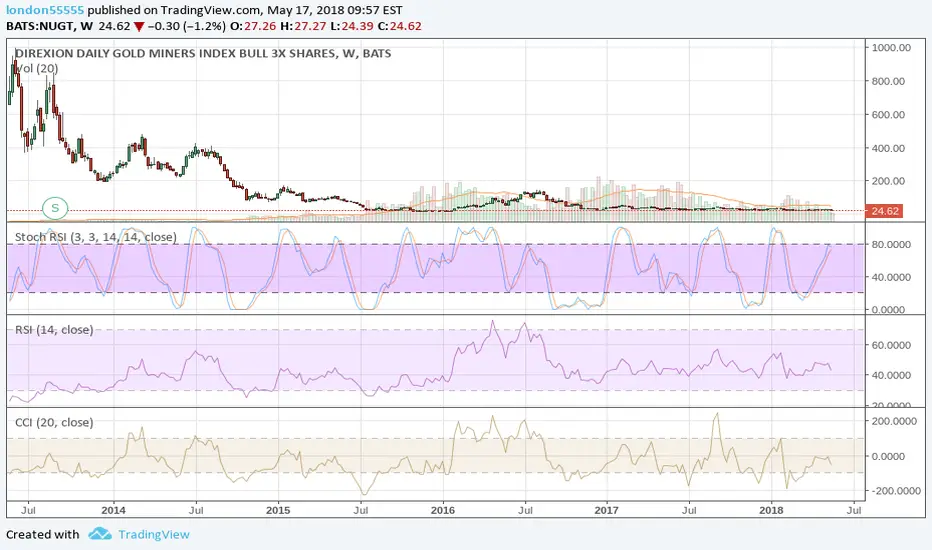Image resolution: width=932 pixels, height=550 pixels.
Task: Select the 80.0000 Stoch RSI axis value
Action: (891, 244)
